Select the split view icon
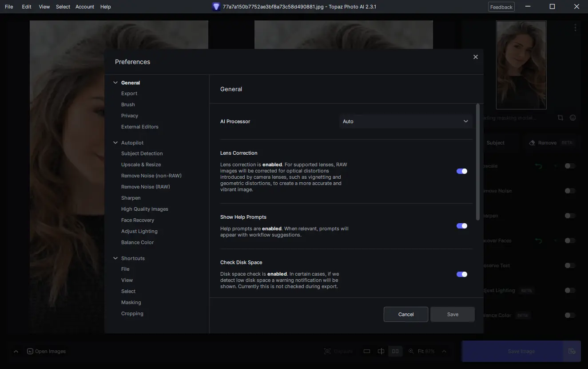Viewport: 588px width, 369px height. 381,351
